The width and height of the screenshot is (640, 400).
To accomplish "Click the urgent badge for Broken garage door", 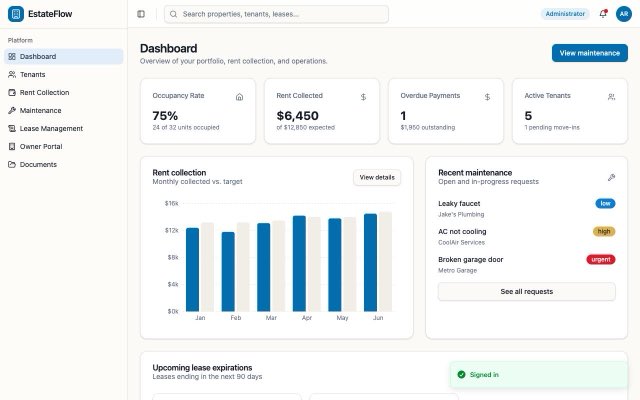I will point(601,260).
